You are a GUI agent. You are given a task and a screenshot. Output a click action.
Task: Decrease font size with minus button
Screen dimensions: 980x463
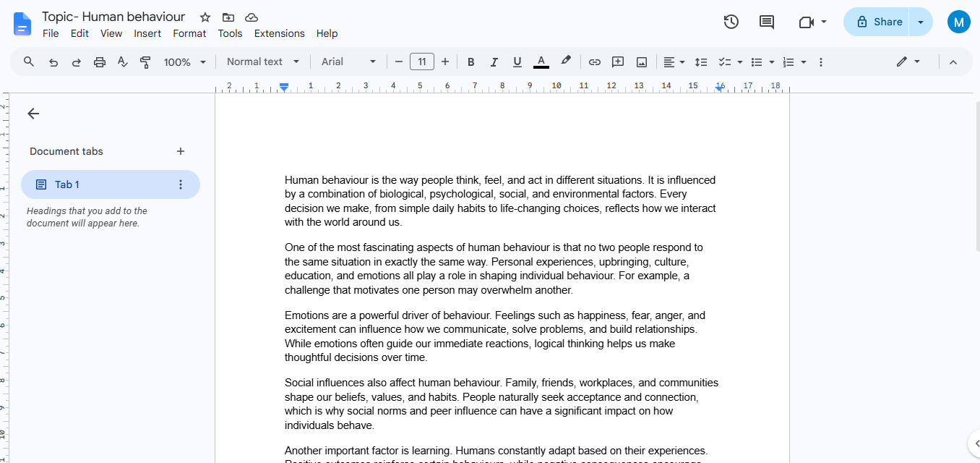coord(398,62)
